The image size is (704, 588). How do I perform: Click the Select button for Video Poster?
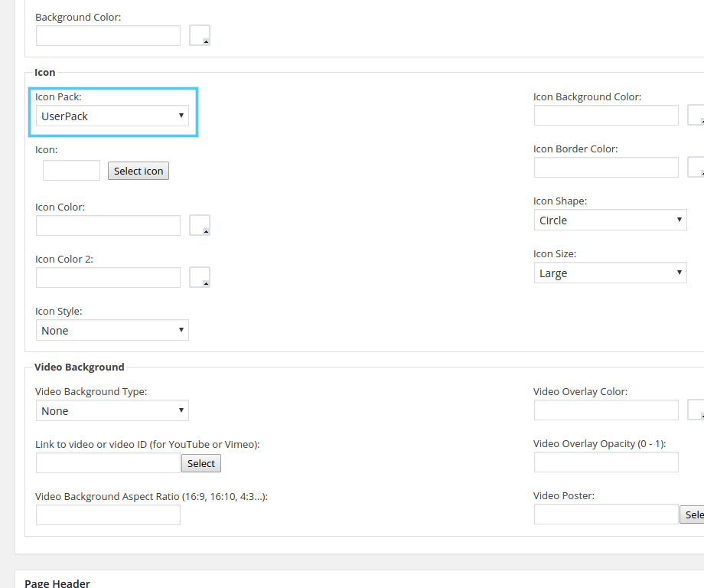coord(693,514)
